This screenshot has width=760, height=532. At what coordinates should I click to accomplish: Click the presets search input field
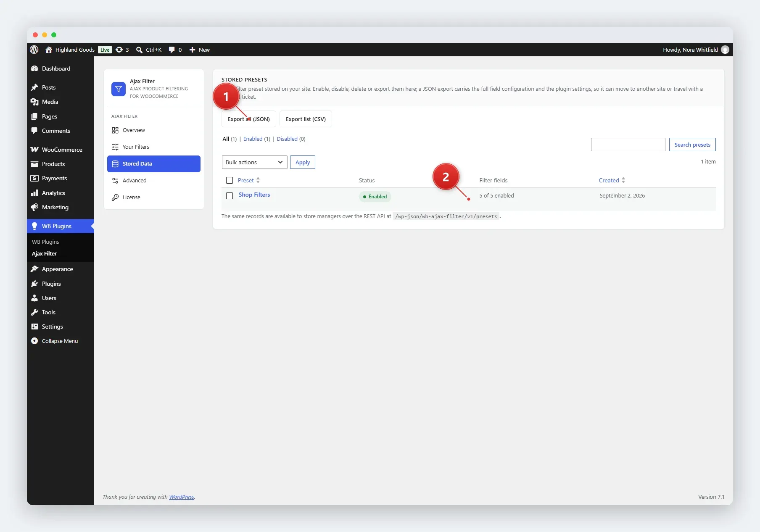point(628,145)
